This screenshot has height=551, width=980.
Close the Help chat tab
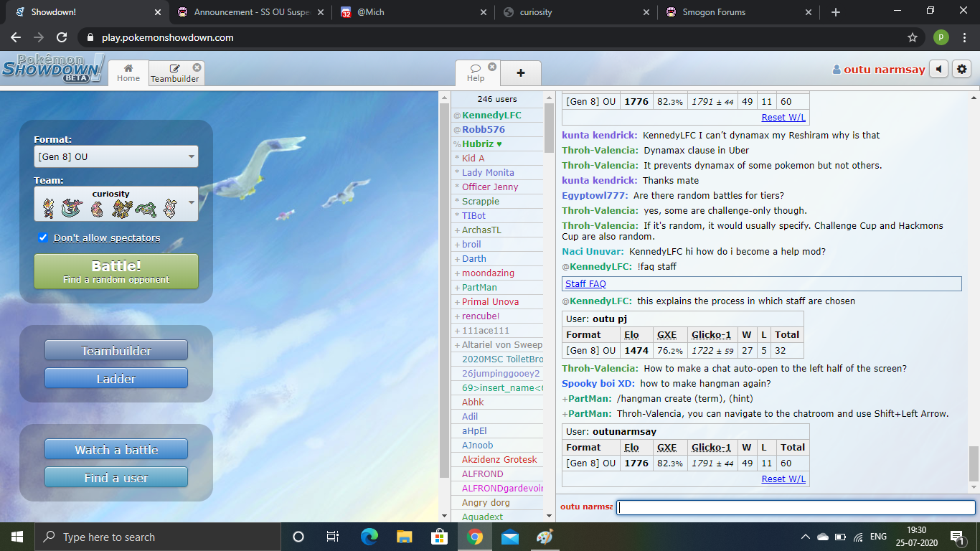coord(492,67)
